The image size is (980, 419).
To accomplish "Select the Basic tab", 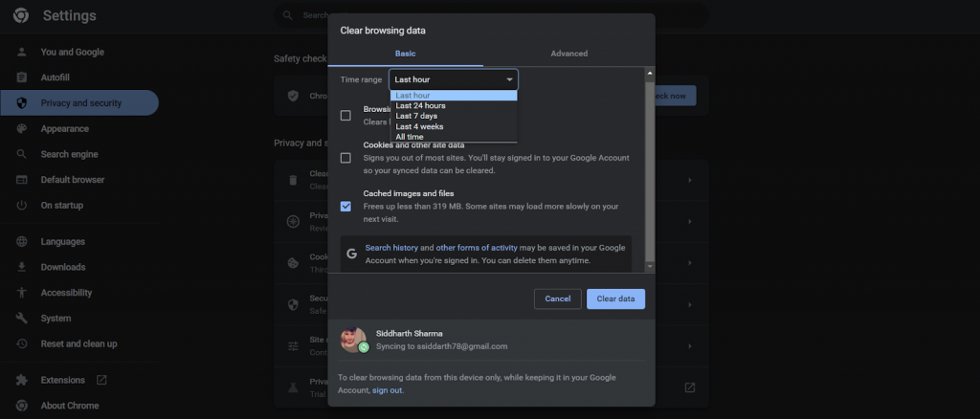I will (x=405, y=54).
